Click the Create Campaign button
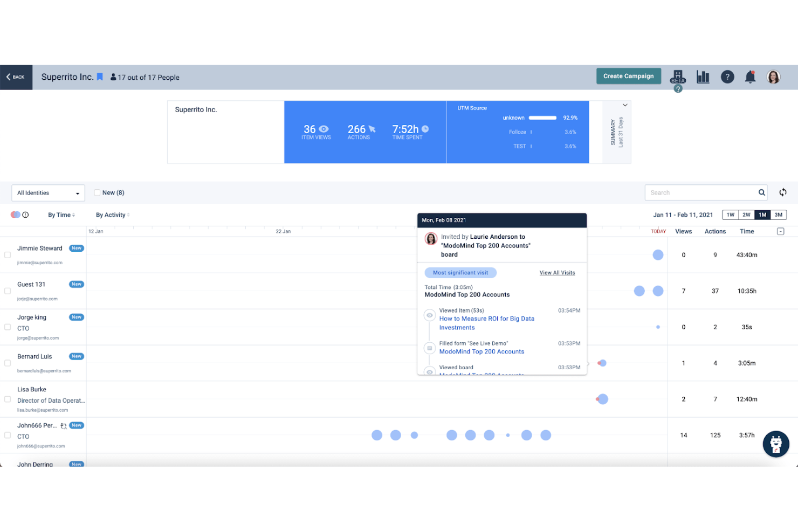Viewport: 798px width, 532px height. (x=628, y=76)
